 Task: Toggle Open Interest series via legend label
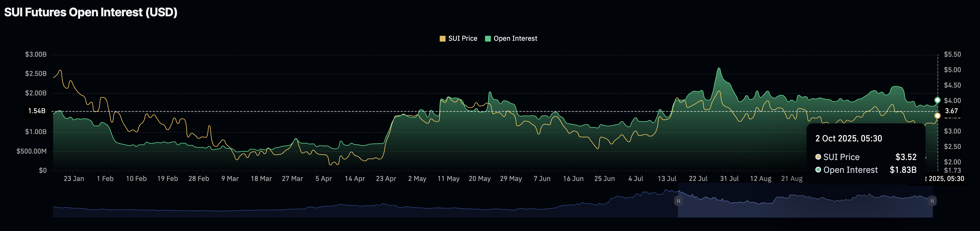click(515, 38)
